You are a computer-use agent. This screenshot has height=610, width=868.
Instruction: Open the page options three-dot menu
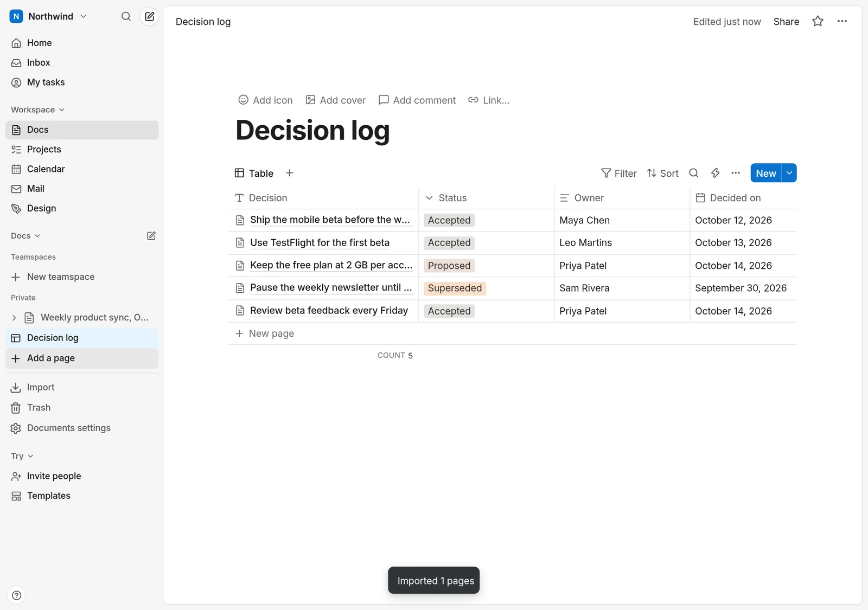(842, 21)
